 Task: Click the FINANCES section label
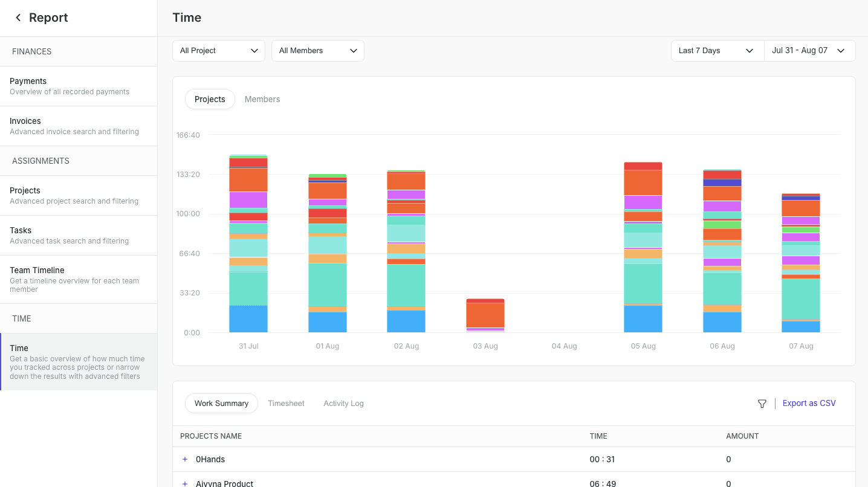pos(31,51)
